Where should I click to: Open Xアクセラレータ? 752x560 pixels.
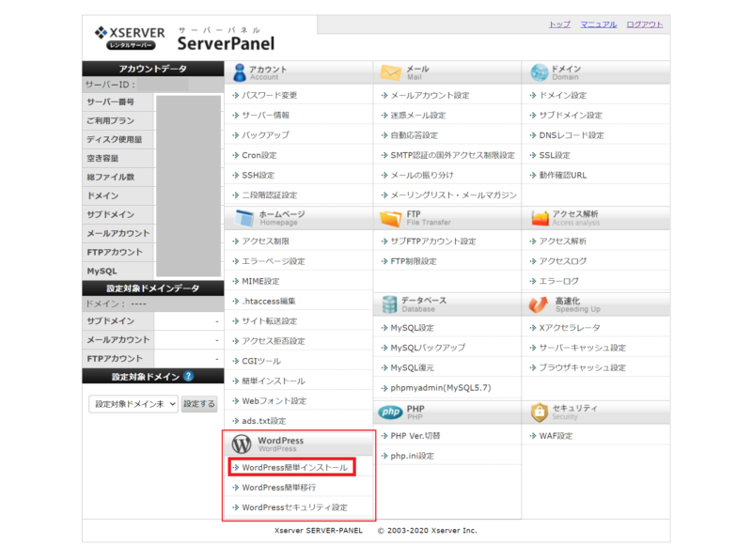(570, 328)
